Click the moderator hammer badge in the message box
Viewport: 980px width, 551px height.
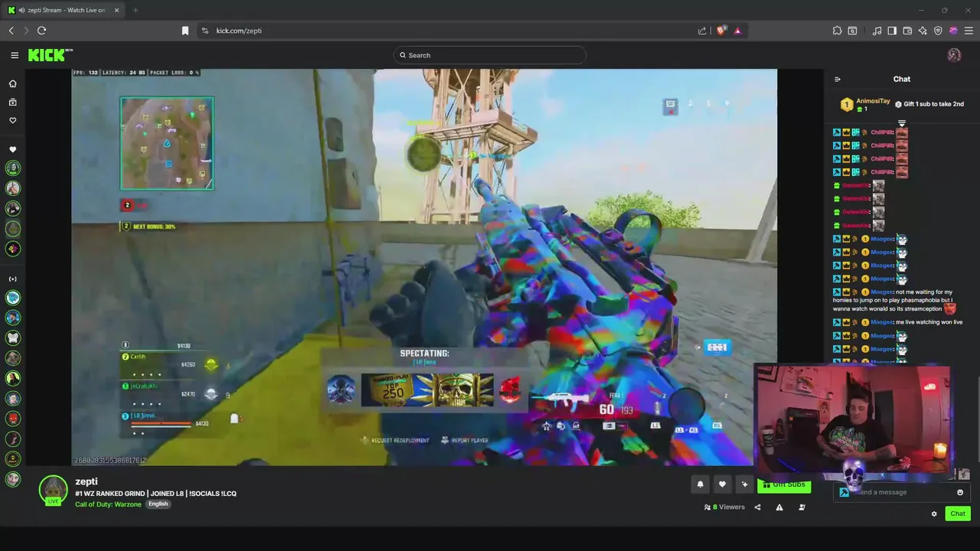point(844,492)
